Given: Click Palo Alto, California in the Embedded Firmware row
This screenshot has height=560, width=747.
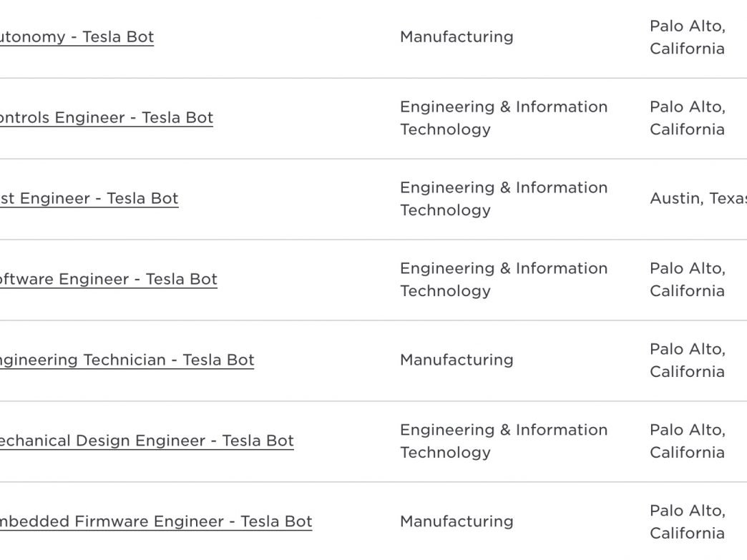Looking at the screenshot, I should [688, 522].
